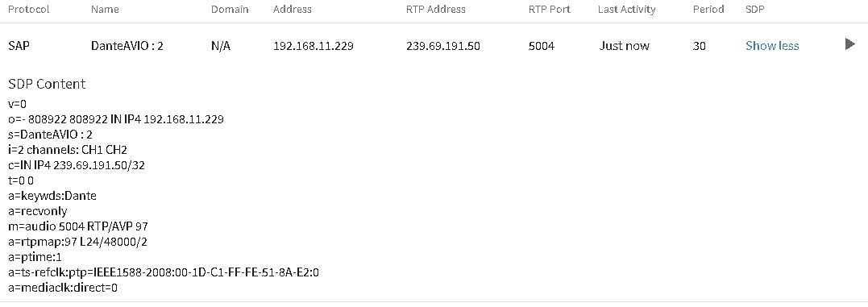868x307 pixels.
Task: Click the play arrow icon for DanteAVIO stream
Action: pos(850,44)
